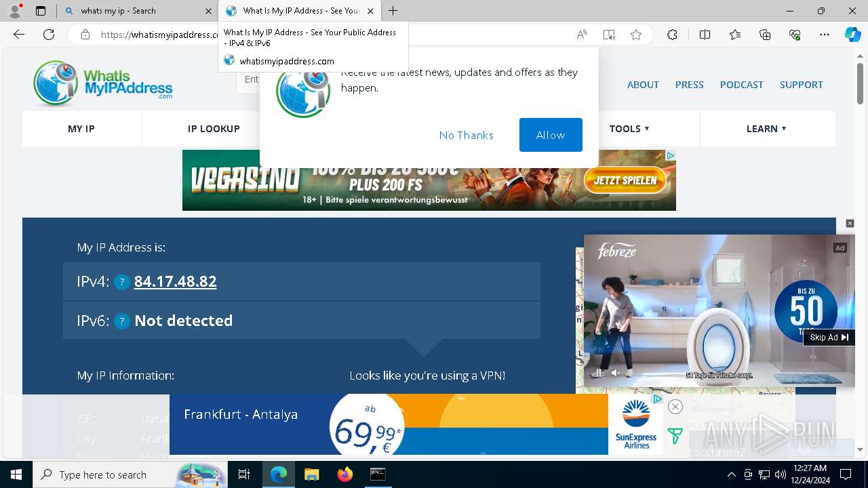Launch Firefox from taskbar

coord(344,474)
